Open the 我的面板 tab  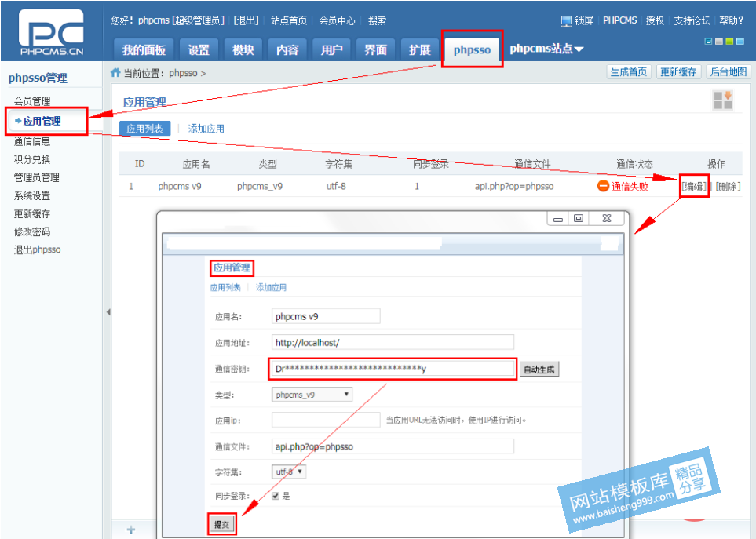point(144,49)
